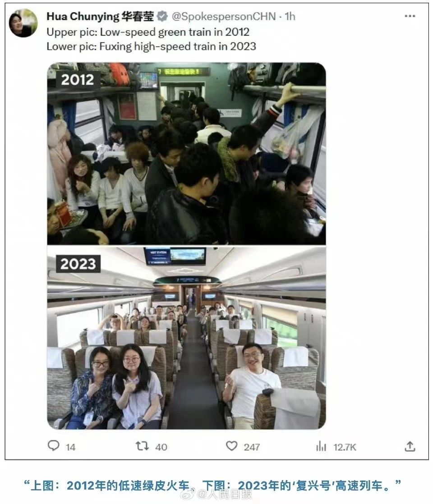Screen dimensions: 433x504
Task: Click the reply speech bubble icon
Action: [x=53, y=445]
